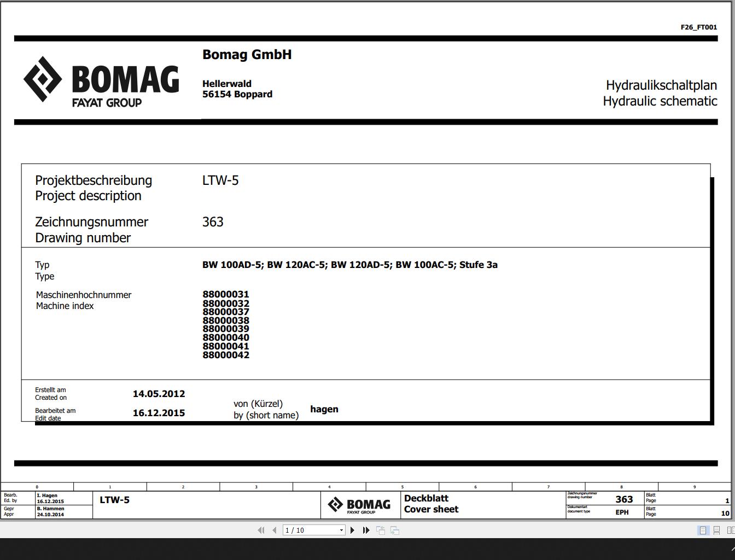Viewport: 735px width, 560px height.
Task: Click the EPH document type value
Action: [x=622, y=512]
